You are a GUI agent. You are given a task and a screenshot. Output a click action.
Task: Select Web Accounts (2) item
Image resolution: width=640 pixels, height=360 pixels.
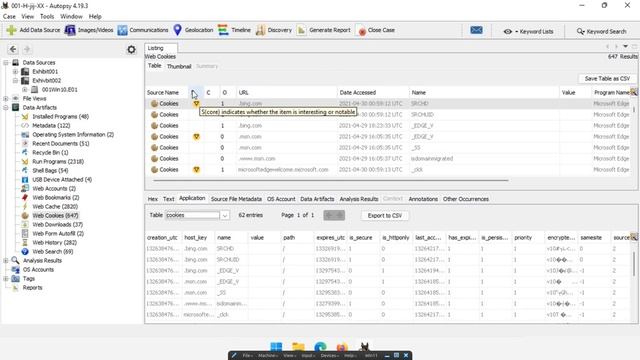[x=54, y=189]
